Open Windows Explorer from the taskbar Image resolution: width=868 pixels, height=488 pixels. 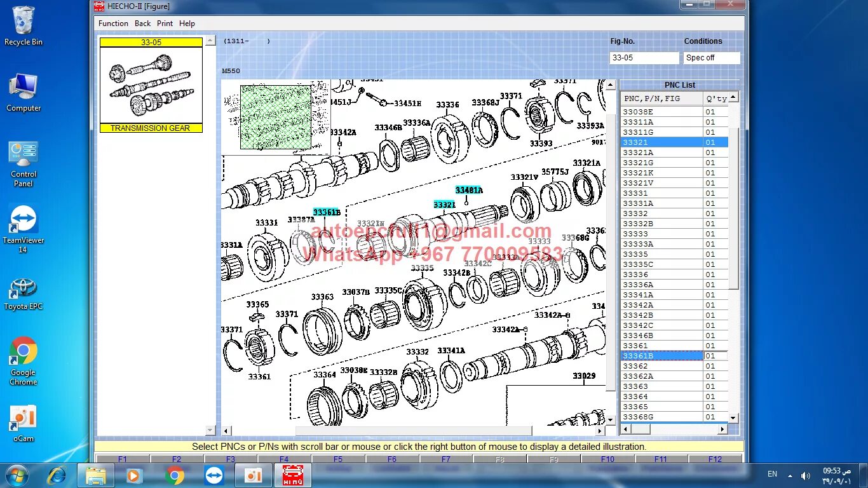[96, 475]
